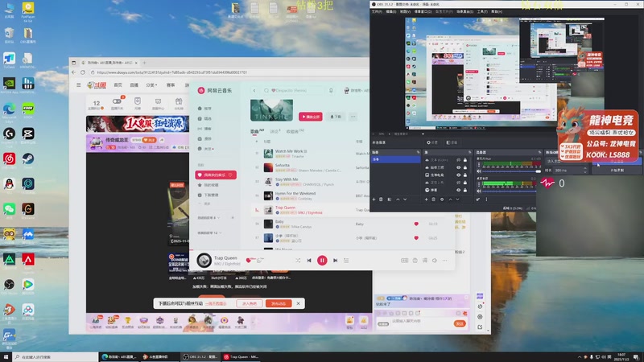Like the currently playing Trap Queen track
The height and width of the screenshot is (362, 644).
coord(248,260)
